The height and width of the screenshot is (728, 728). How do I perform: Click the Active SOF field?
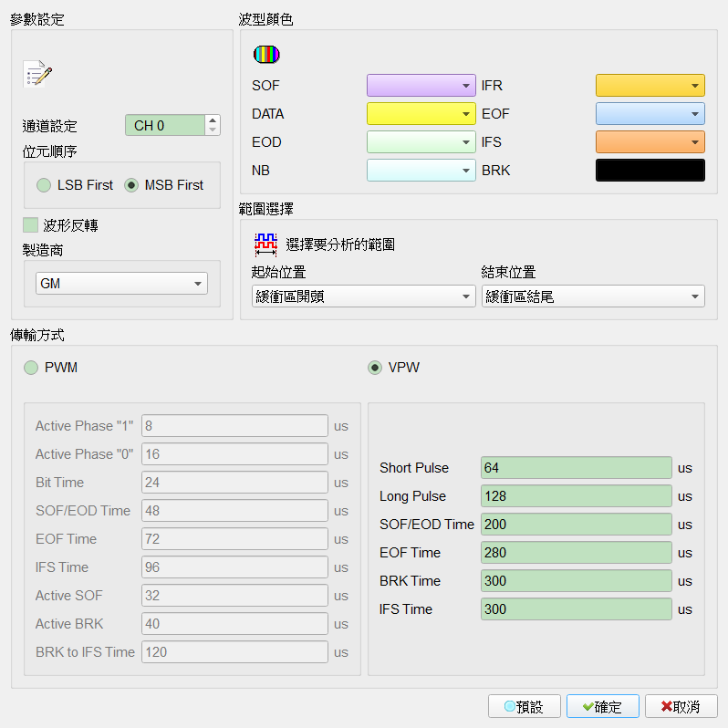tap(234, 596)
